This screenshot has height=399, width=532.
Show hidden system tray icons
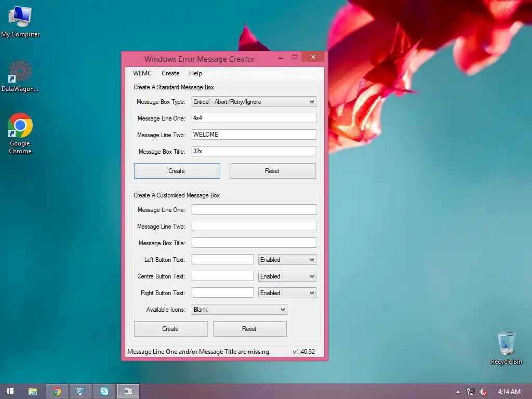(458, 392)
